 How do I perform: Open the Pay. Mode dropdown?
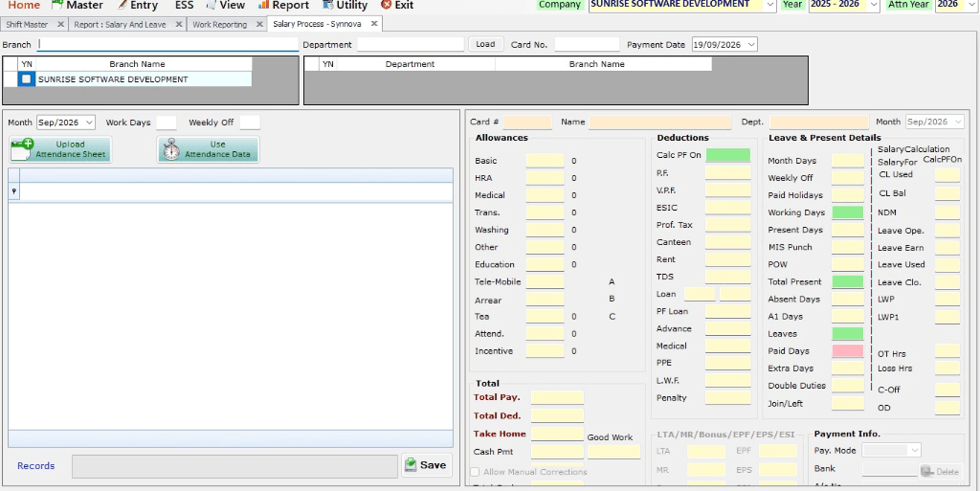[x=915, y=450]
